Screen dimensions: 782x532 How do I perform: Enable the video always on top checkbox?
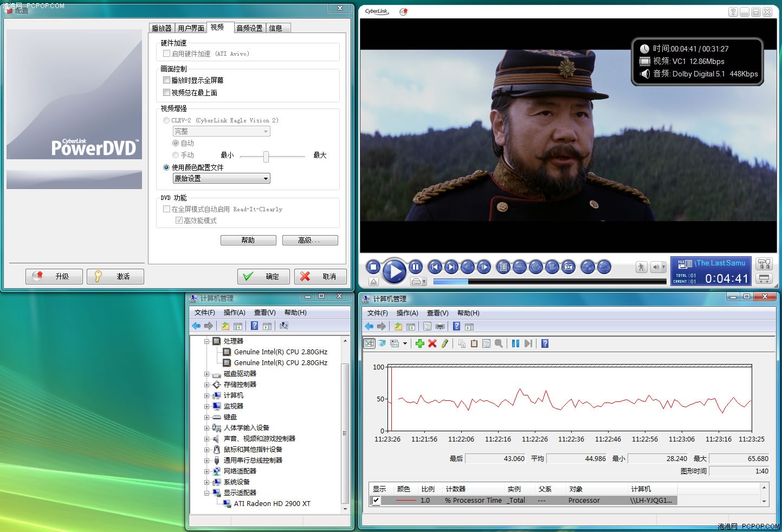click(167, 92)
